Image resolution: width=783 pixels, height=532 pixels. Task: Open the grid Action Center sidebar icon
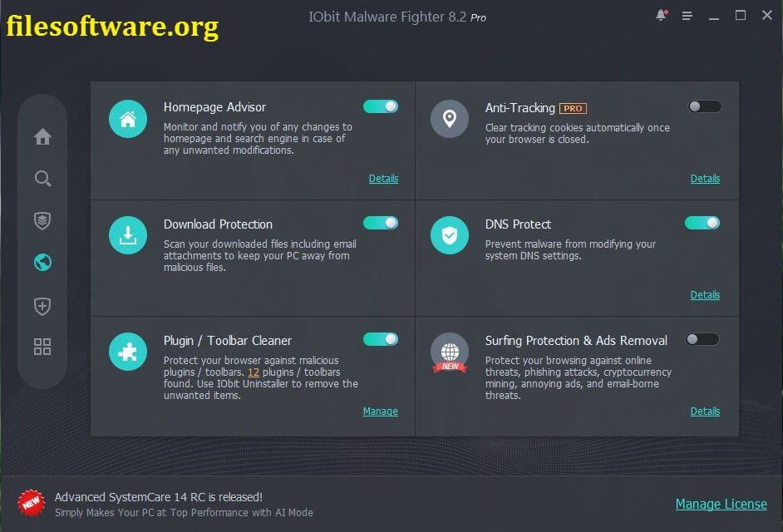42,346
